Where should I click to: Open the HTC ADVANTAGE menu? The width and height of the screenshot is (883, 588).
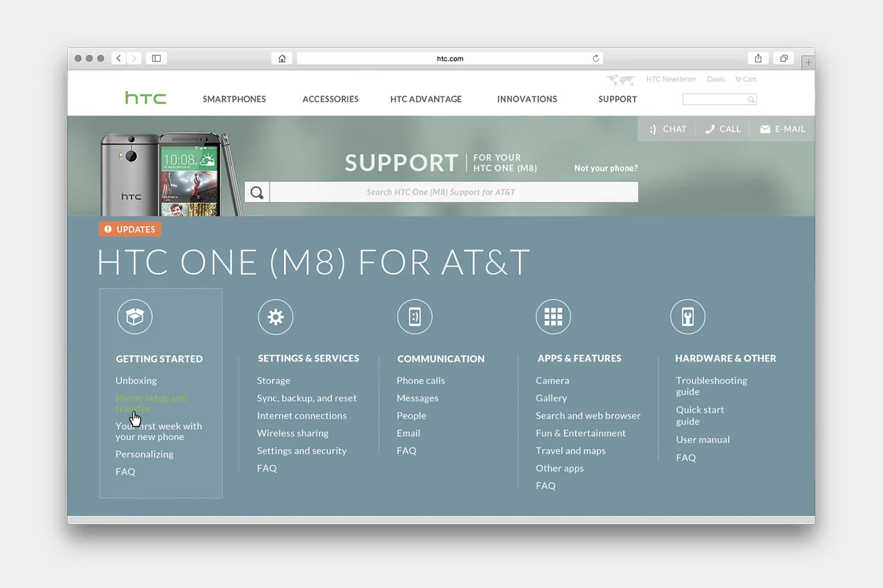point(426,99)
